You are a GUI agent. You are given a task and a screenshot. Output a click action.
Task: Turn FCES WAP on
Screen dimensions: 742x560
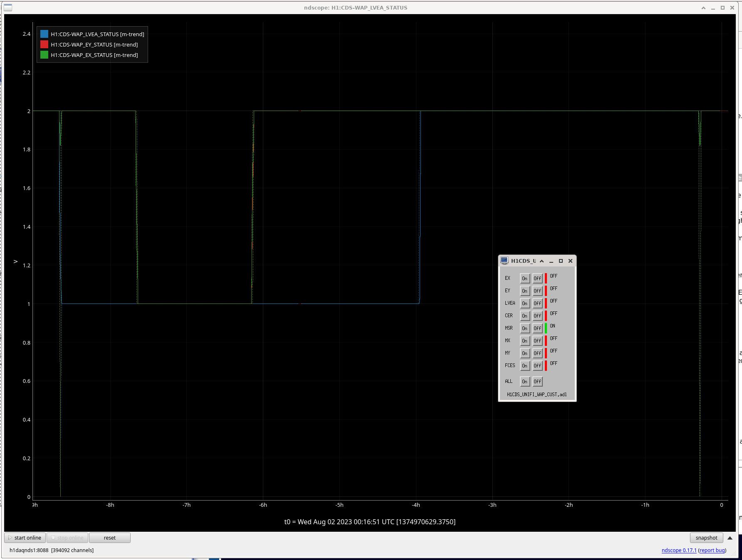[525, 366]
